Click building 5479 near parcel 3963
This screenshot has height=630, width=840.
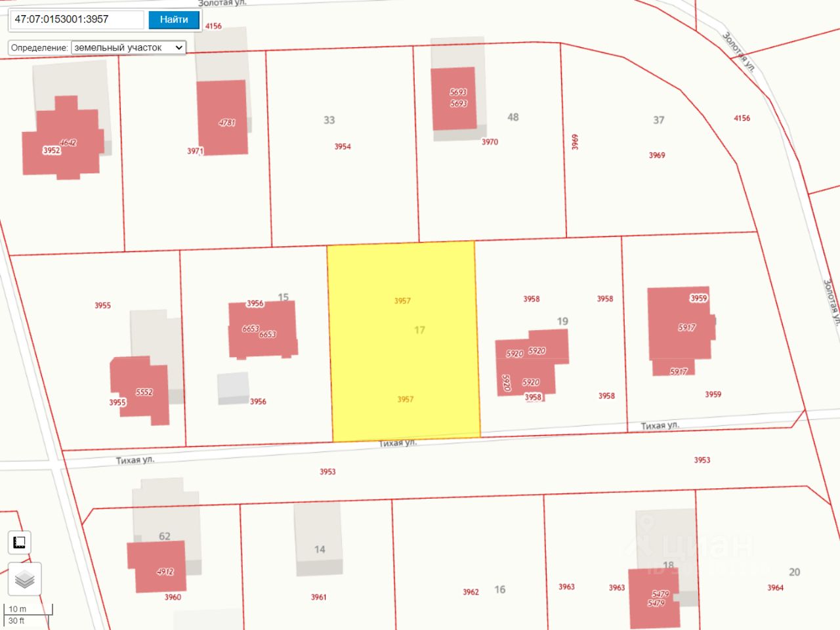(654, 598)
